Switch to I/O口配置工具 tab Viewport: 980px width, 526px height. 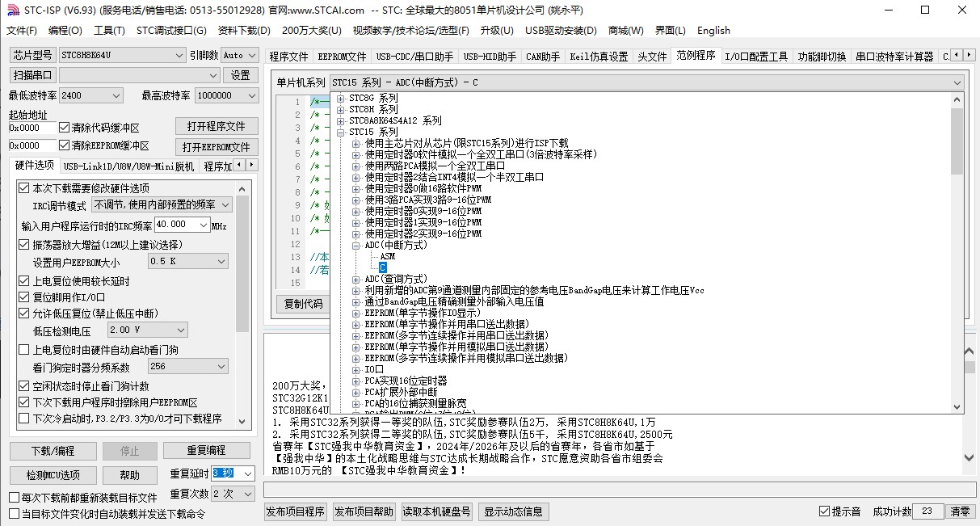click(755, 57)
